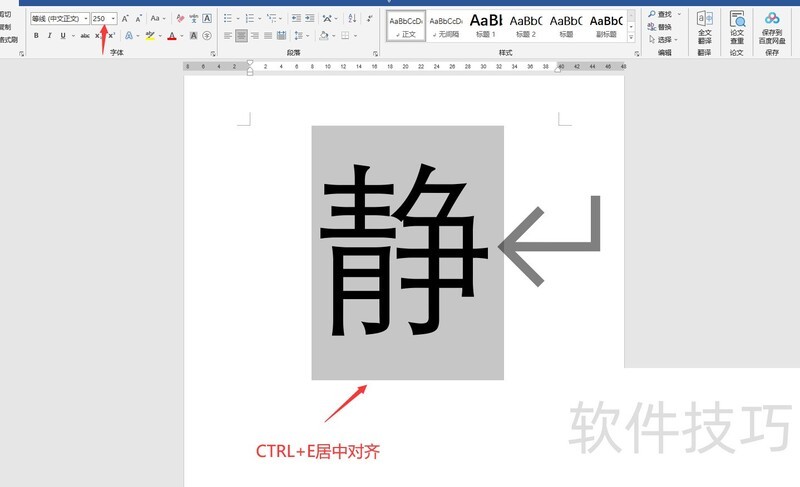The image size is (800, 487).
Task: Select the 标题 1 style
Action: [486, 26]
